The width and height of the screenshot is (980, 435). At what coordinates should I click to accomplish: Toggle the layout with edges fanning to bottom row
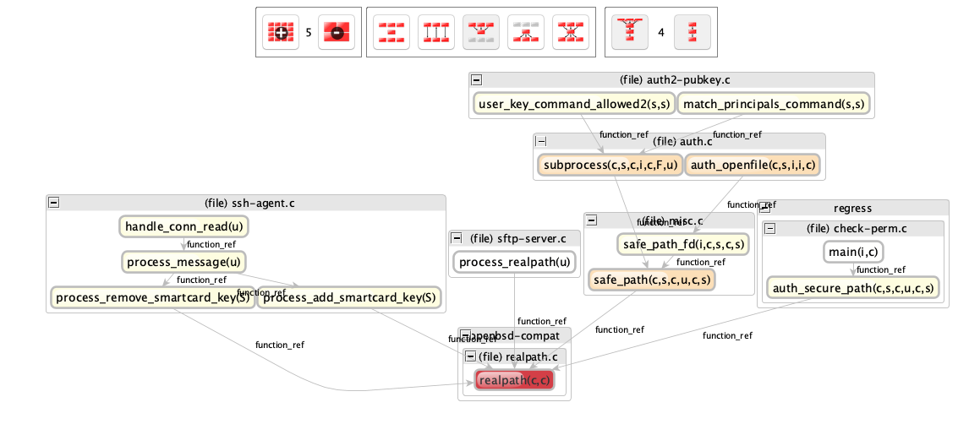(526, 32)
